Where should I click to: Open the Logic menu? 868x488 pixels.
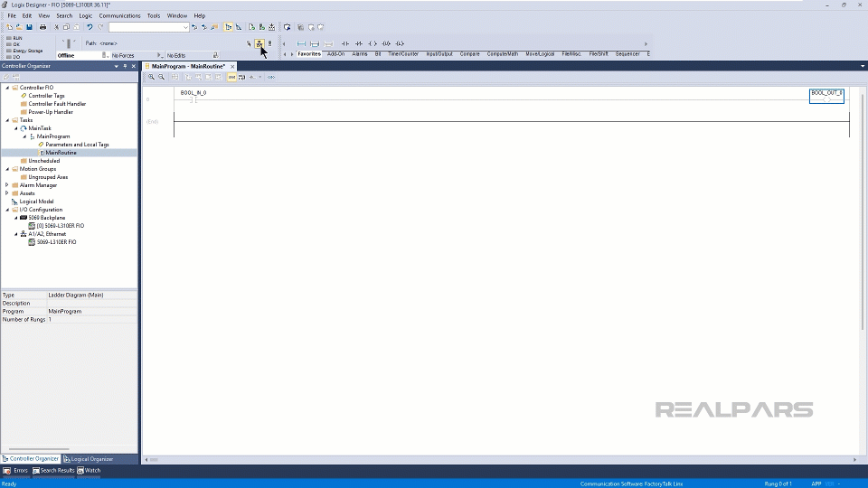(85, 16)
